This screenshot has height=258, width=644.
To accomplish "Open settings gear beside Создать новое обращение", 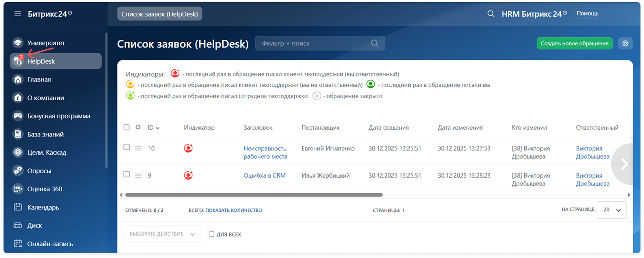I will pos(625,43).
